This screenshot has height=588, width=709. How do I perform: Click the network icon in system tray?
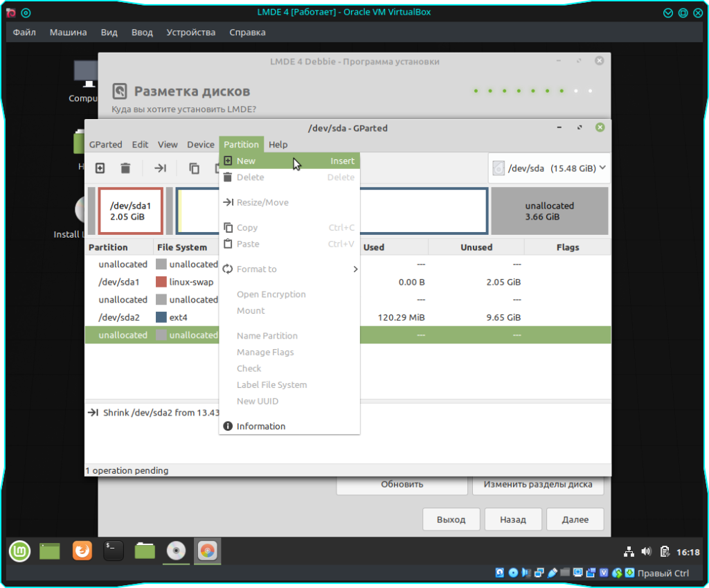[629, 552]
